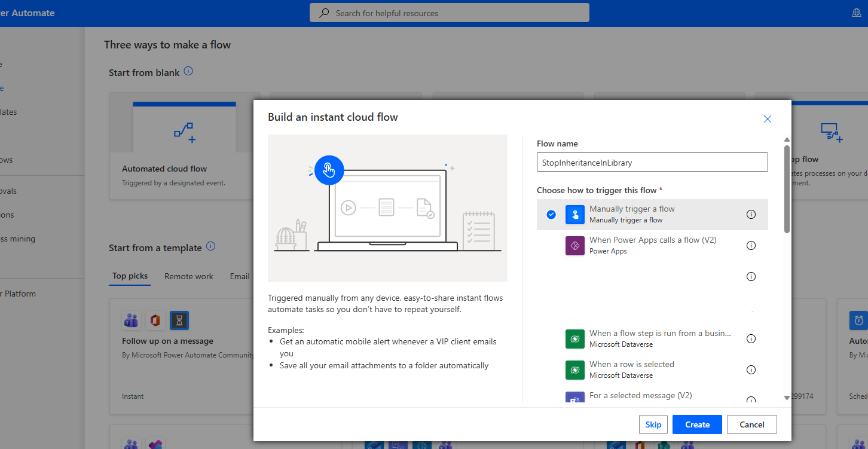The image size is (868, 449).
Task: Switch to the Top picks tab
Action: point(130,276)
